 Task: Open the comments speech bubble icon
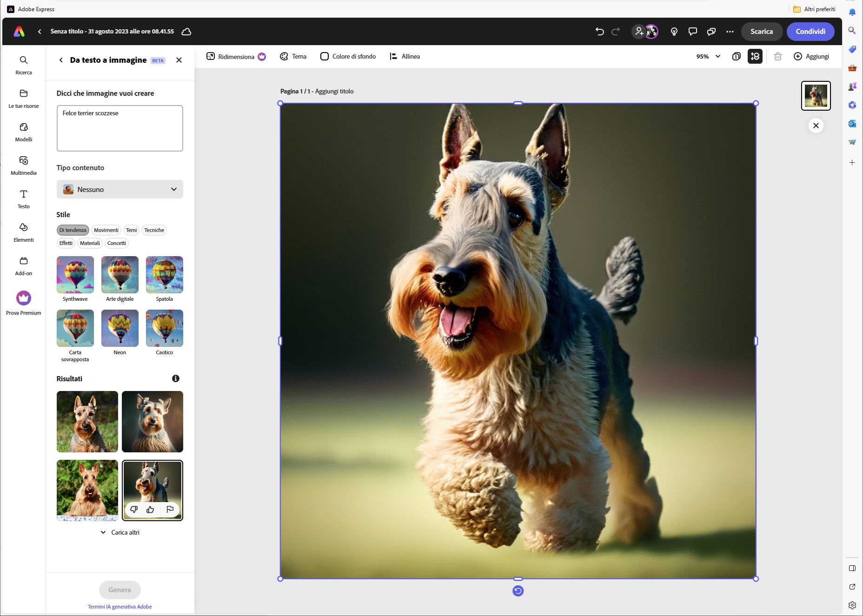[692, 32]
